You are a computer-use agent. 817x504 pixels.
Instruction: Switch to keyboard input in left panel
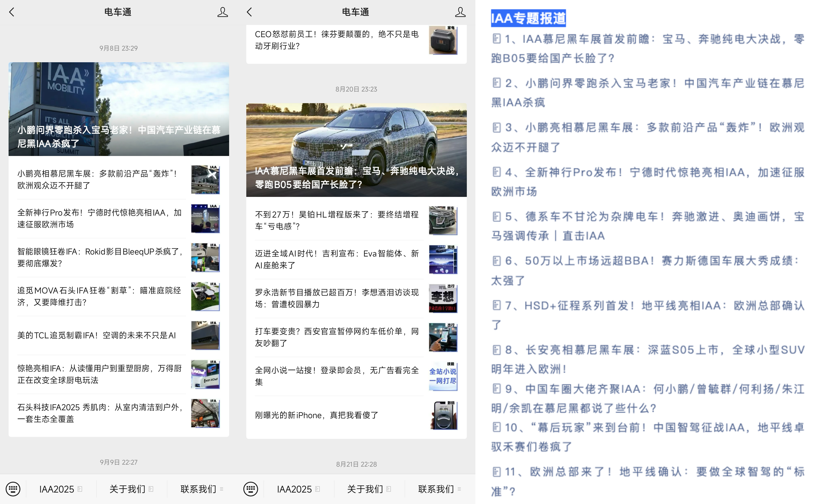(x=13, y=489)
